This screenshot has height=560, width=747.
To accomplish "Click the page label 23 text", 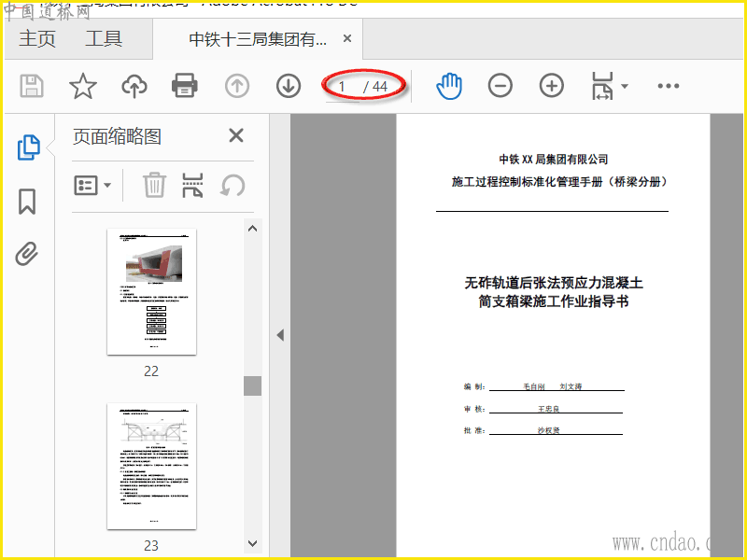I will click(151, 545).
